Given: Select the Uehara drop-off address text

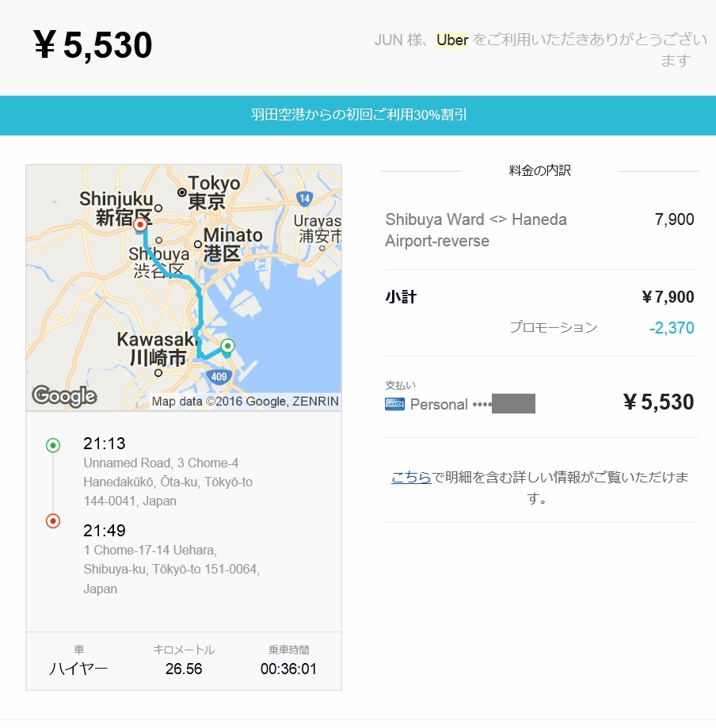Looking at the screenshot, I should point(171,569).
